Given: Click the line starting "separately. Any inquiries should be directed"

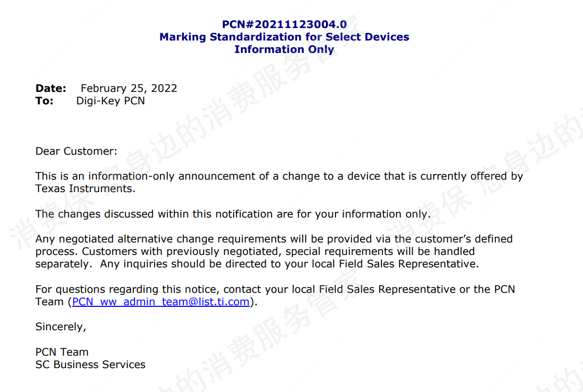Looking at the screenshot, I should click(x=257, y=264).
